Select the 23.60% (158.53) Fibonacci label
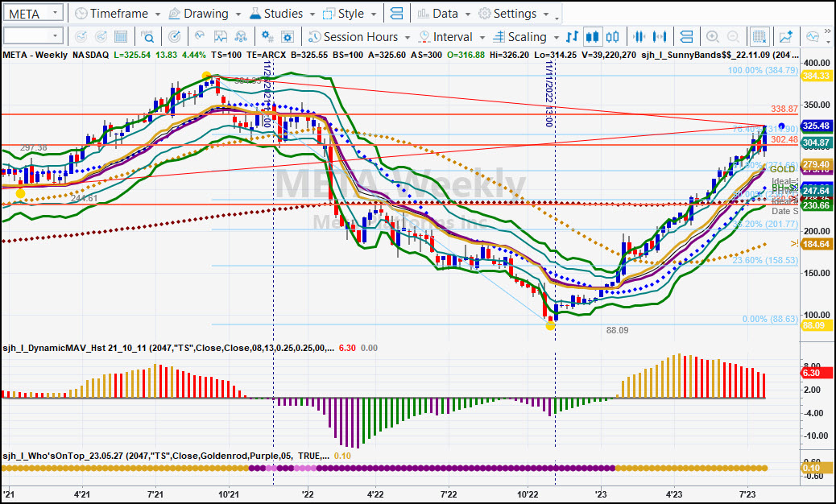Viewport: 836px width, 504px height. pos(765,260)
